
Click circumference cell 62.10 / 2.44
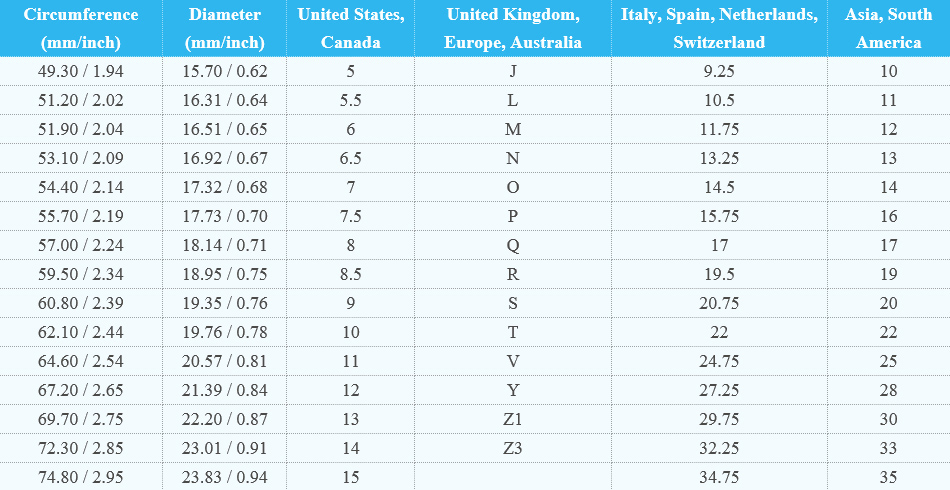pyautogui.click(x=81, y=333)
